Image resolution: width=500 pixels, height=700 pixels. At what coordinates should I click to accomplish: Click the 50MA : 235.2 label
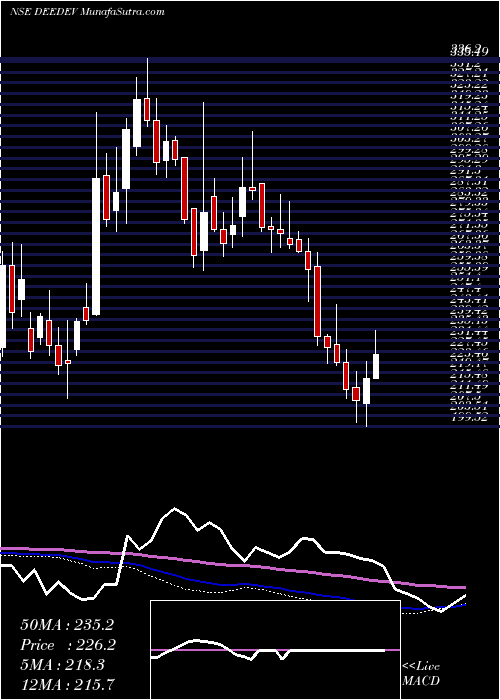(x=68, y=625)
